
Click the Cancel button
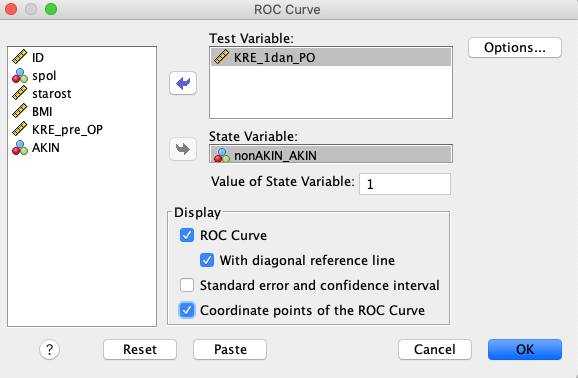click(x=435, y=349)
